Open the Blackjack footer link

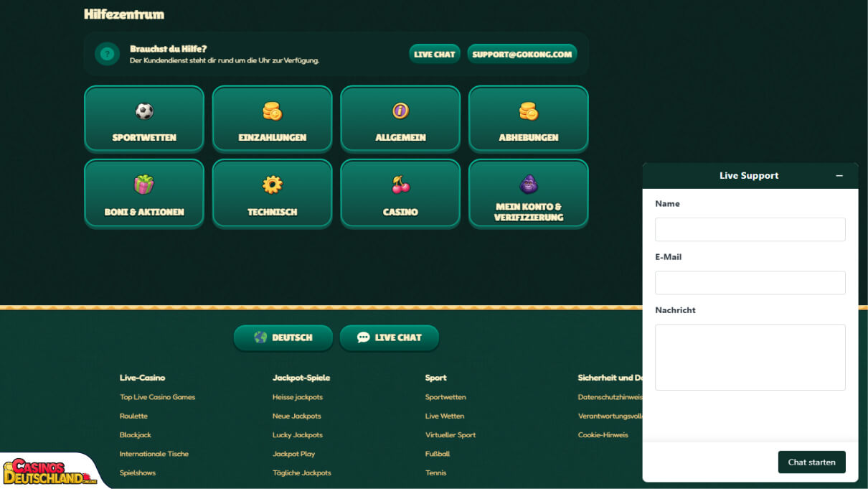click(136, 435)
